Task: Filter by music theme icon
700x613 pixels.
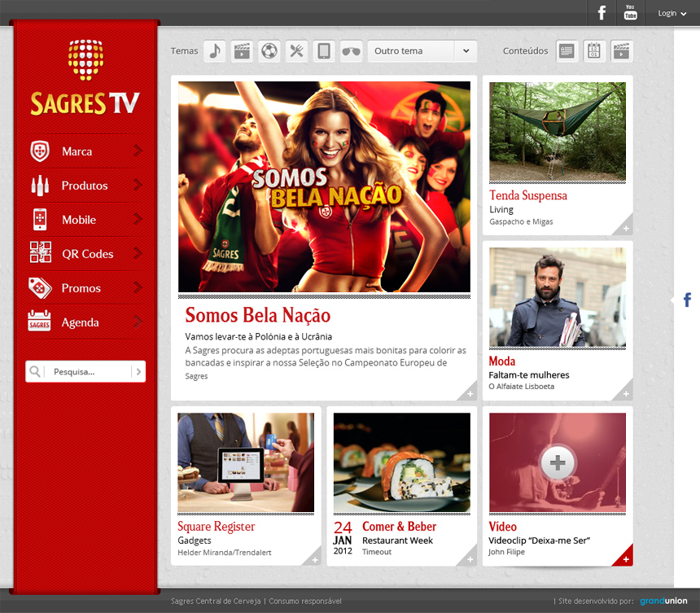Action: click(x=215, y=51)
